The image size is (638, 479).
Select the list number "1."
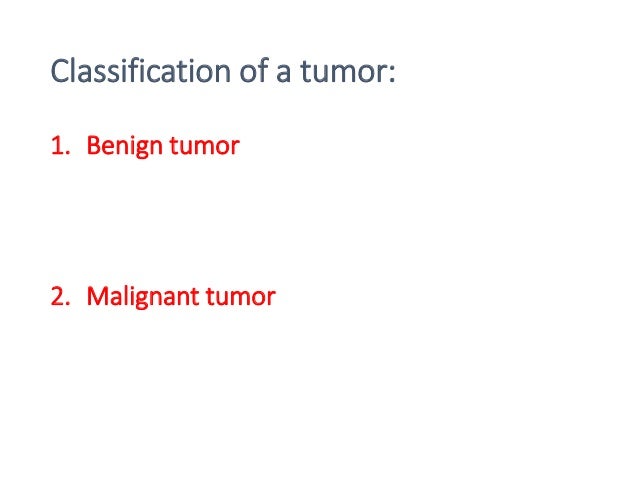pos(60,145)
